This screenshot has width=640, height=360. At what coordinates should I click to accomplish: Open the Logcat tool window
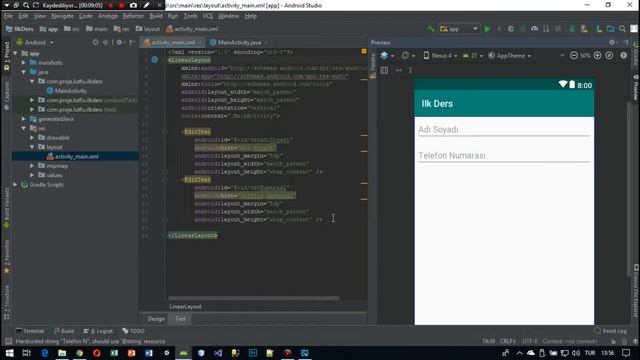(x=98, y=331)
